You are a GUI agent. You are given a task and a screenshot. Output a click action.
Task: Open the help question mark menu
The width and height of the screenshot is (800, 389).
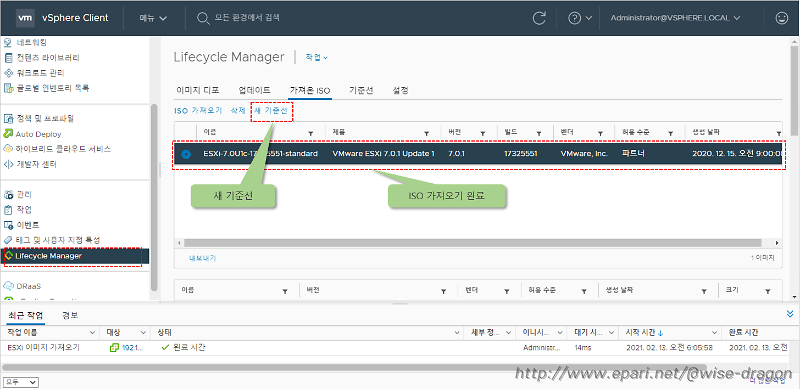pyautogui.click(x=580, y=18)
